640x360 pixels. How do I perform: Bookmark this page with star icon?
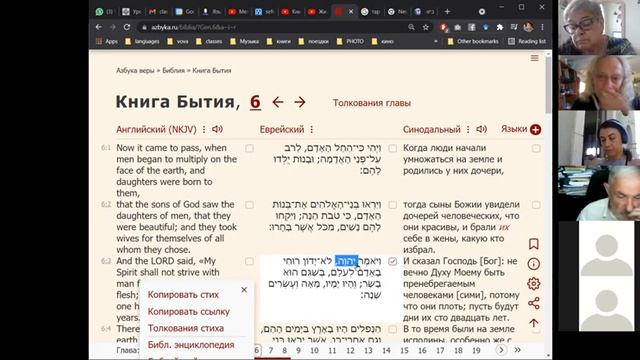(426, 27)
